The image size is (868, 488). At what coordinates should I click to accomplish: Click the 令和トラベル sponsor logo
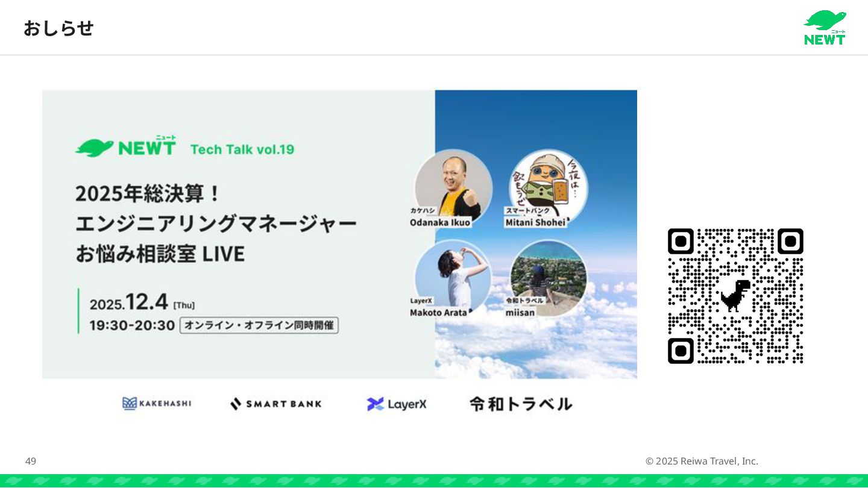[521, 404]
